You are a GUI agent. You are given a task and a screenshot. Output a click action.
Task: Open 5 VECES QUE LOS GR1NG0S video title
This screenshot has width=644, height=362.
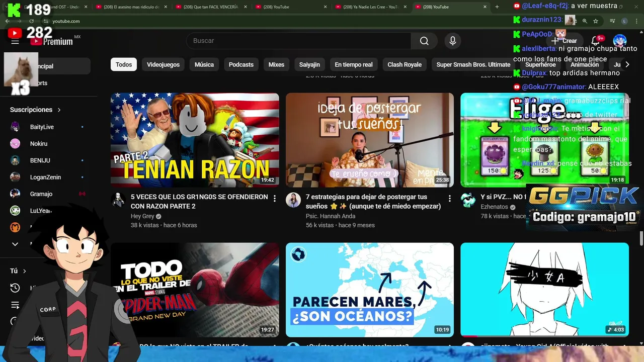(x=199, y=202)
